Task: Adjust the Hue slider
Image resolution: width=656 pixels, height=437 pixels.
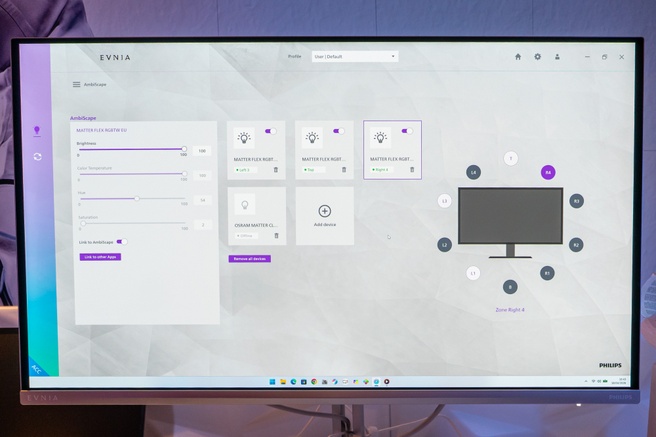Action: coord(132,198)
